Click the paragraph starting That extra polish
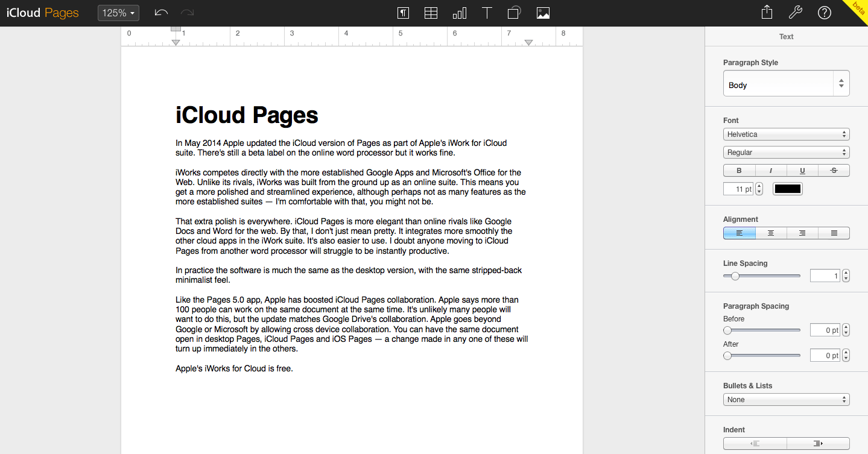Screen dimensions: 868x454 click(344, 236)
